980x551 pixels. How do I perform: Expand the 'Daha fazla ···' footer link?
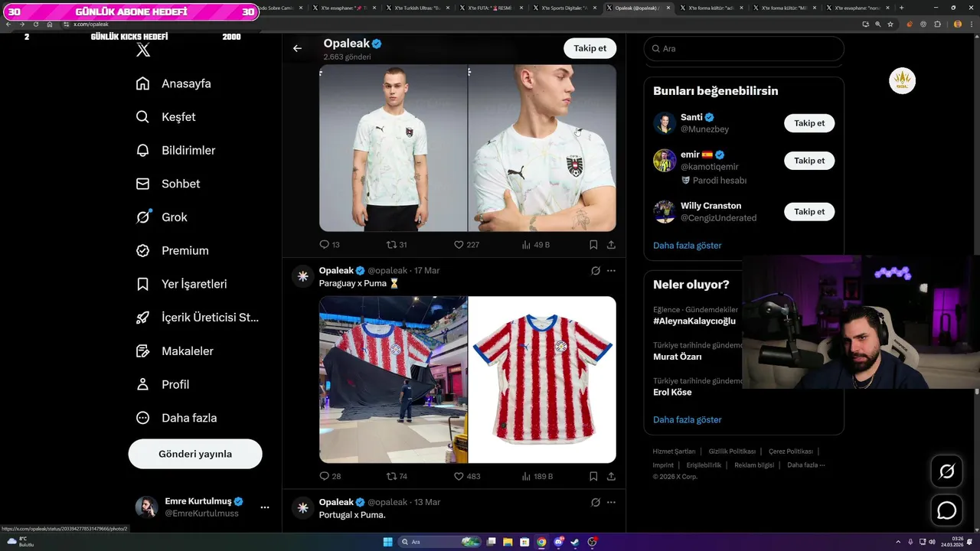point(805,465)
